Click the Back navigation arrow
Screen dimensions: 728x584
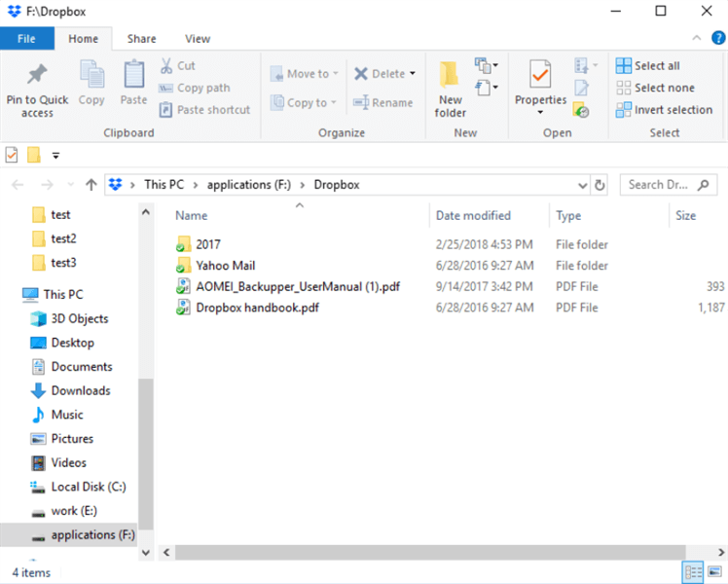[18, 185]
